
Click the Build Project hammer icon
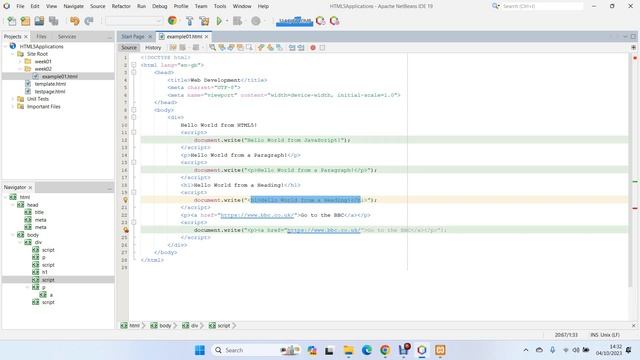pyautogui.click(x=189, y=21)
